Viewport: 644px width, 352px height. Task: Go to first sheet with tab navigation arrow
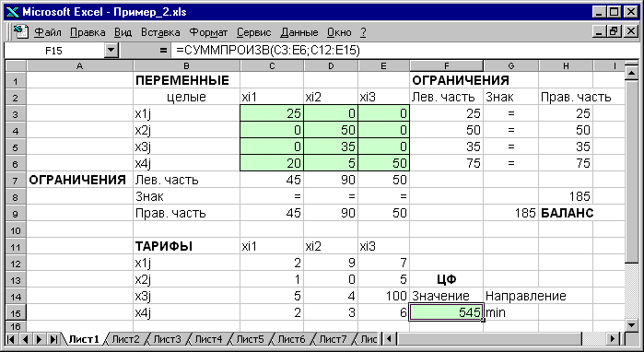pyautogui.click(x=11, y=339)
